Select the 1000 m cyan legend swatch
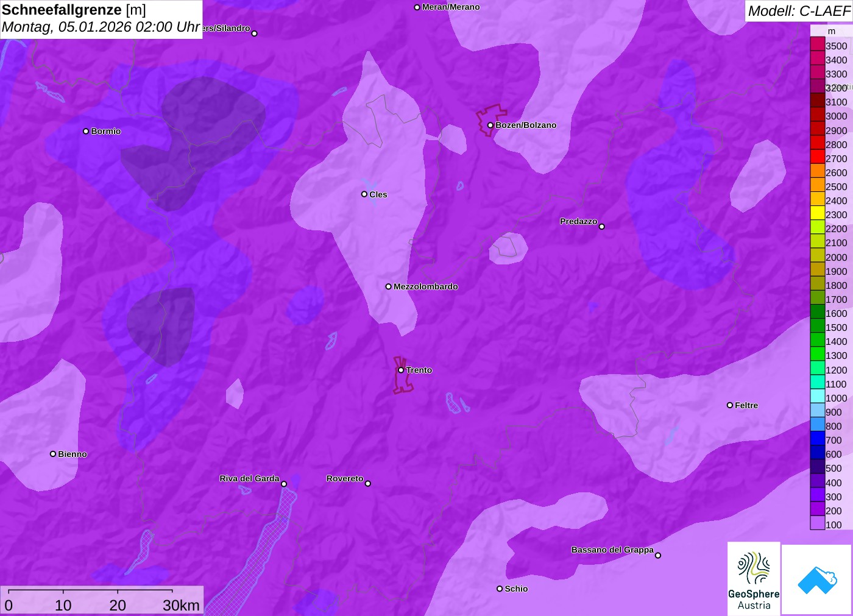 pyautogui.click(x=818, y=396)
